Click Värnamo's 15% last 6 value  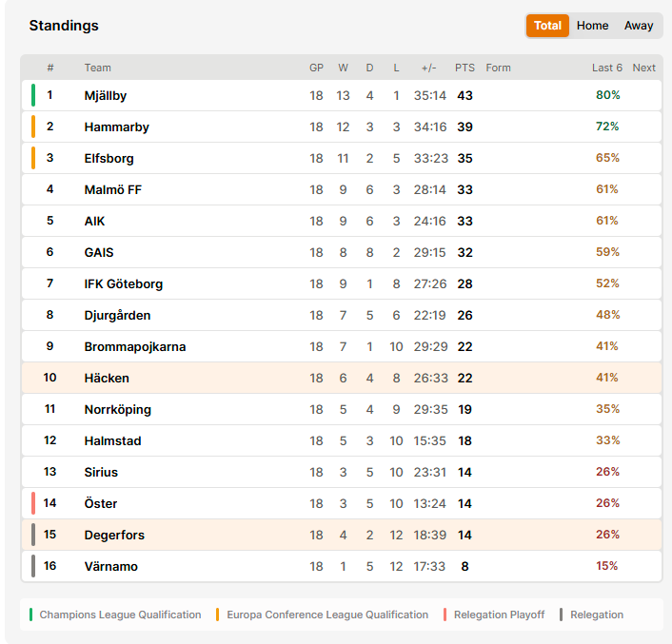(607, 566)
